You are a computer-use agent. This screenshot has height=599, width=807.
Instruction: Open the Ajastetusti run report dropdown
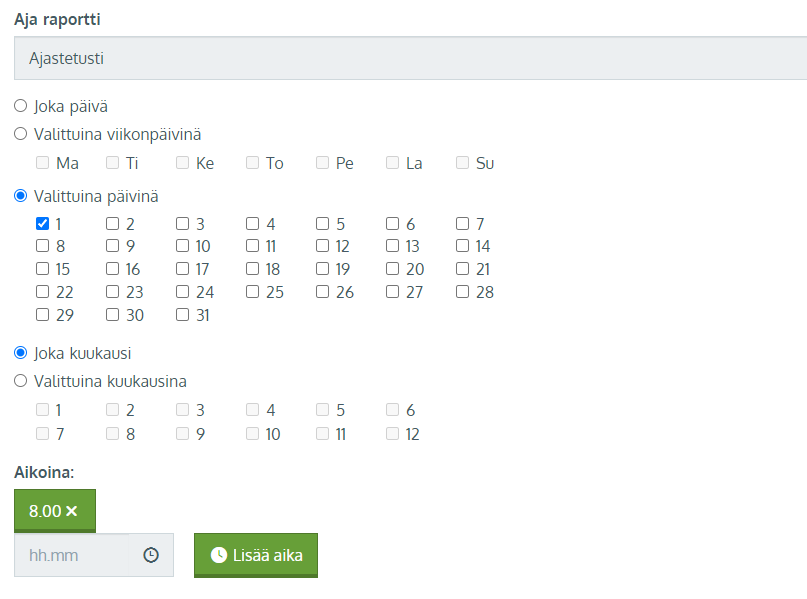[x=411, y=58]
